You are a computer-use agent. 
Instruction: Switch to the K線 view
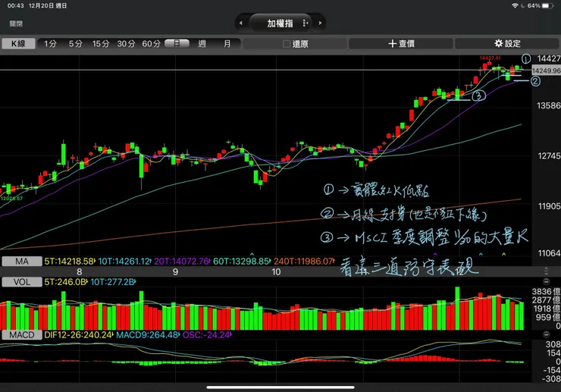click(19, 44)
